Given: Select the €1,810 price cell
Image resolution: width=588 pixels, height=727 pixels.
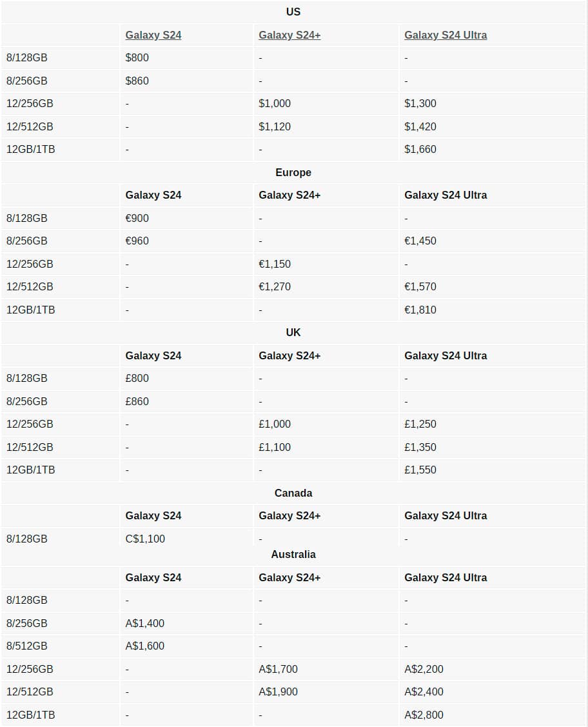Looking at the screenshot, I should coord(420,310).
